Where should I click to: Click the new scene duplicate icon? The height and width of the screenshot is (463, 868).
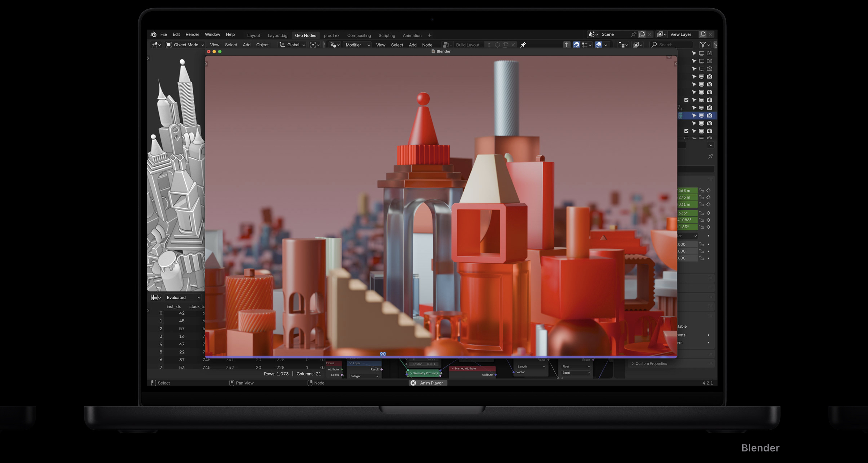coord(642,34)
